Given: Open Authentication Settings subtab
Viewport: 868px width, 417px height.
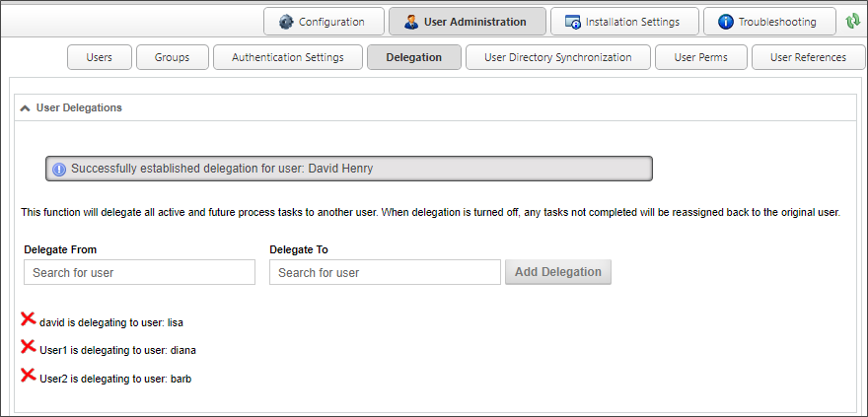Looking at the screenshot, I should 288,57.
